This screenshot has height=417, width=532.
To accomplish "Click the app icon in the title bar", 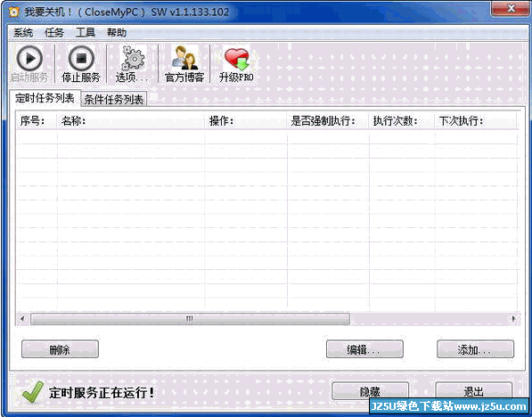I will click(x=14, y=12).
